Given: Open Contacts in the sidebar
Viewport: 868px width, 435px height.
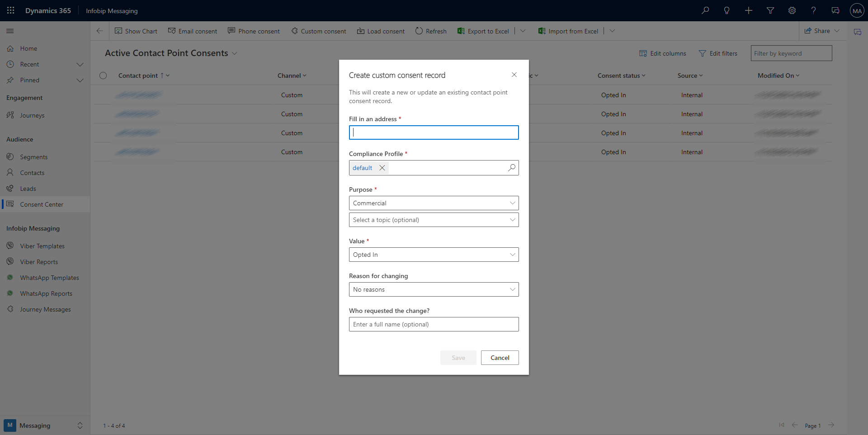Looking at the screenshot, I should coord(45,173).
